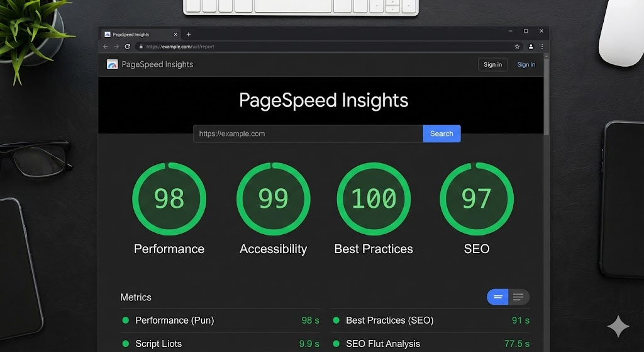Click the Script Liots metric row
644x352 pixels.
coord(220,343)
